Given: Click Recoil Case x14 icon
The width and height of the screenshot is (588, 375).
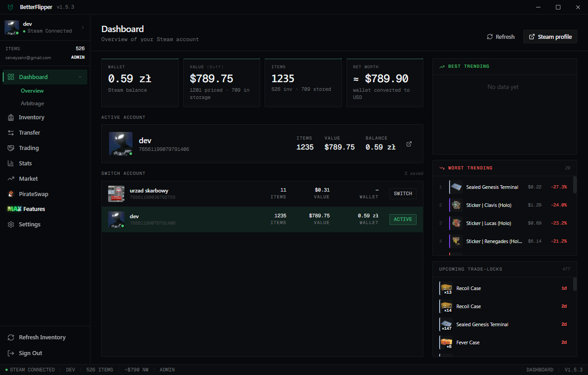Looking at the screenshot, I should point(446,306).
